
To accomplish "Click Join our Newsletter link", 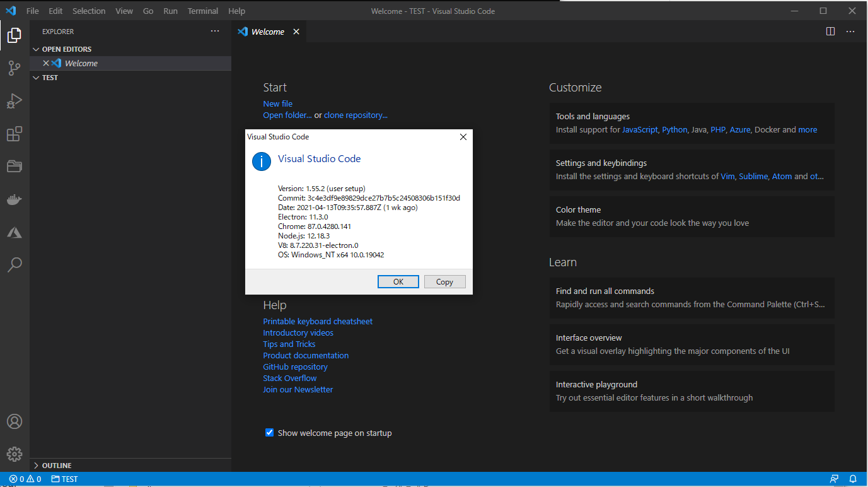I will [298, 389].
